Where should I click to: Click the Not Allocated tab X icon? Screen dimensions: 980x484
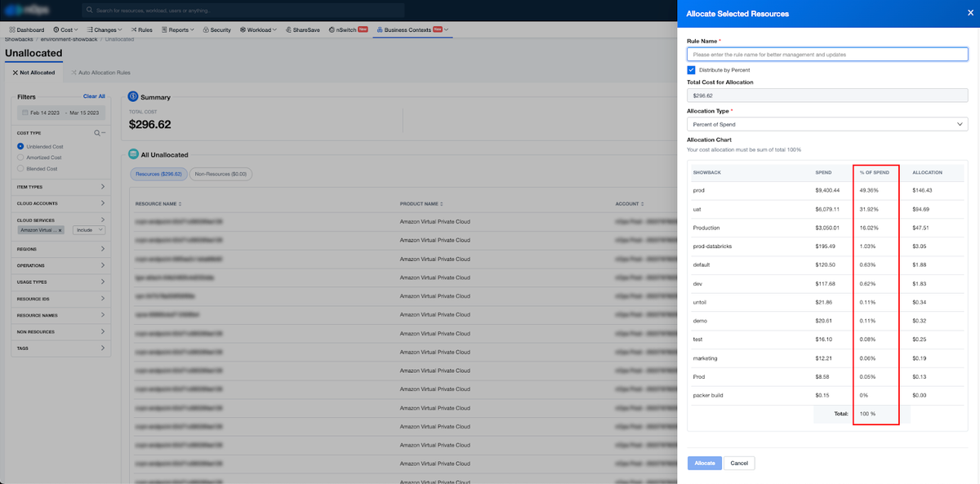point(15,73)
